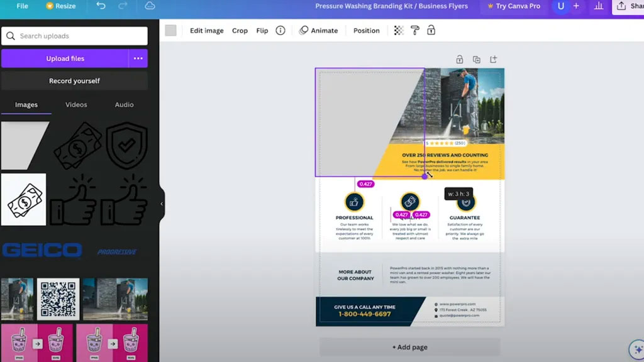
Task: Open the image Info icon
Action: pyautogui.click(x=280, y=30)
